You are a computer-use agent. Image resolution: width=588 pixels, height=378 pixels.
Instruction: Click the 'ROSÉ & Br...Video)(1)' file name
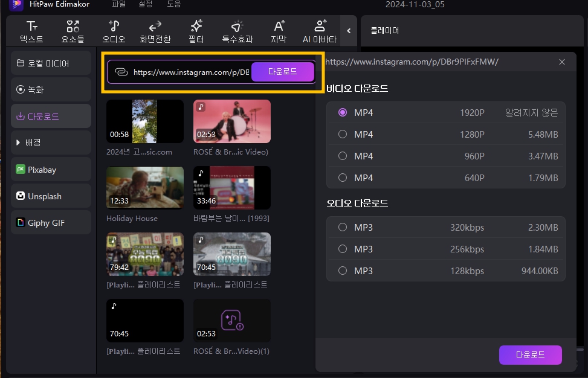click(231, 351)
